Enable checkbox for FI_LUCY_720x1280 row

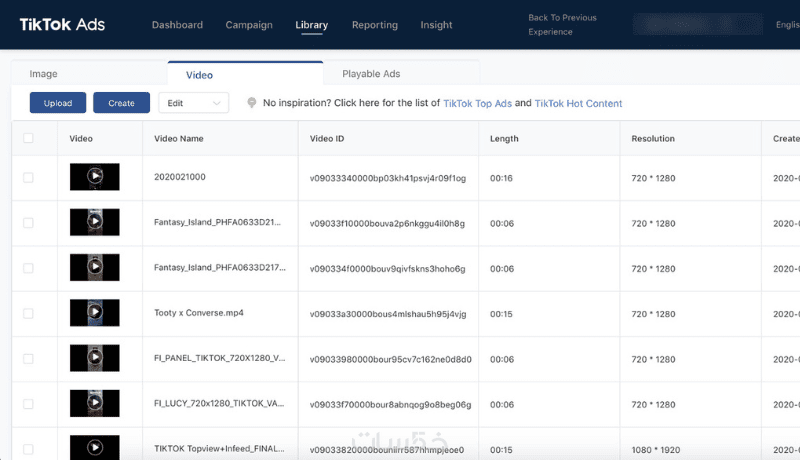point(28,404)
